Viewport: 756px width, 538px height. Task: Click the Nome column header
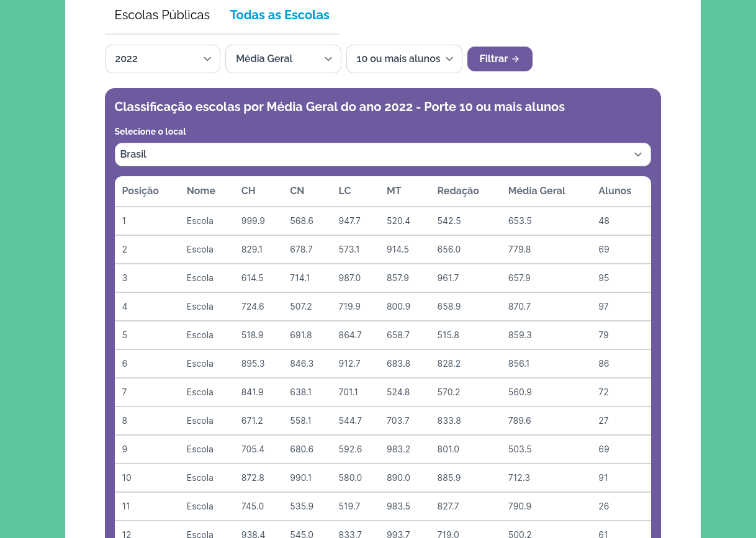[x=201, y=191]
